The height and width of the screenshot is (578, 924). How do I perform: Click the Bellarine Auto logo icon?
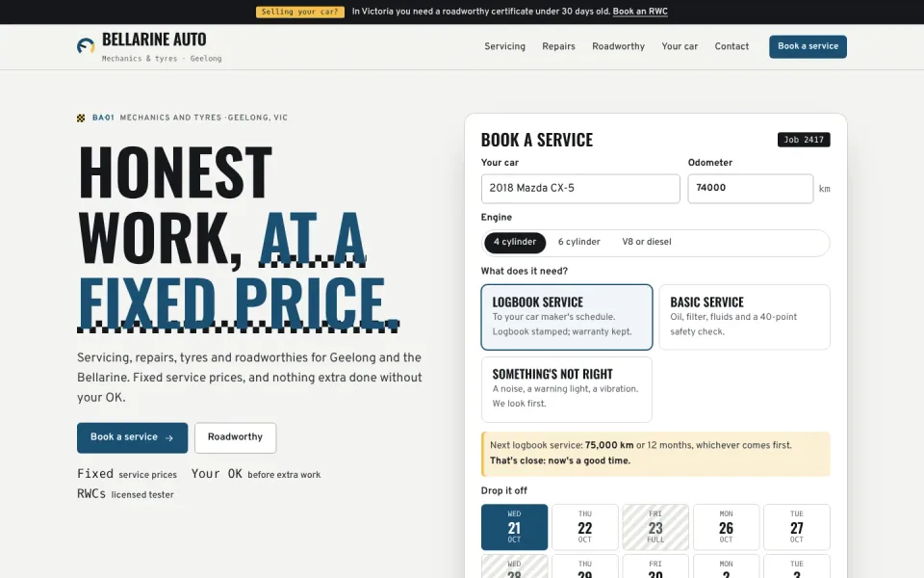coord(86,46)
